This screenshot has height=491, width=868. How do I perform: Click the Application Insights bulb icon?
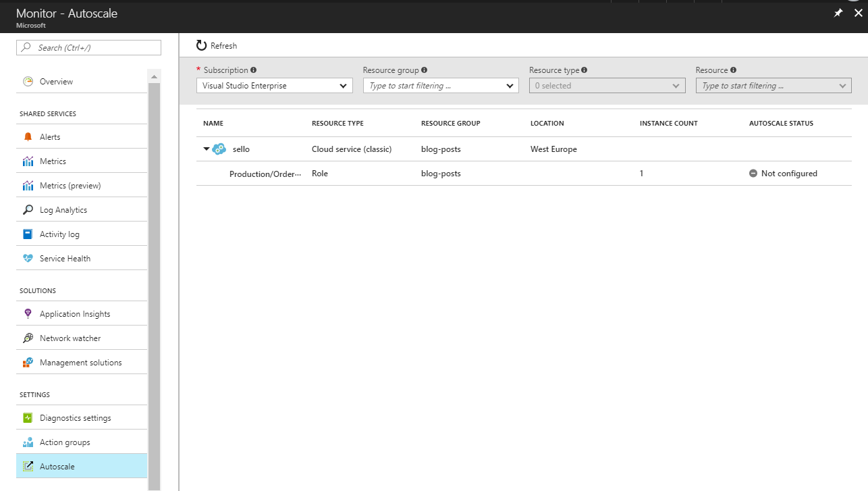click(x=28, y=314)
